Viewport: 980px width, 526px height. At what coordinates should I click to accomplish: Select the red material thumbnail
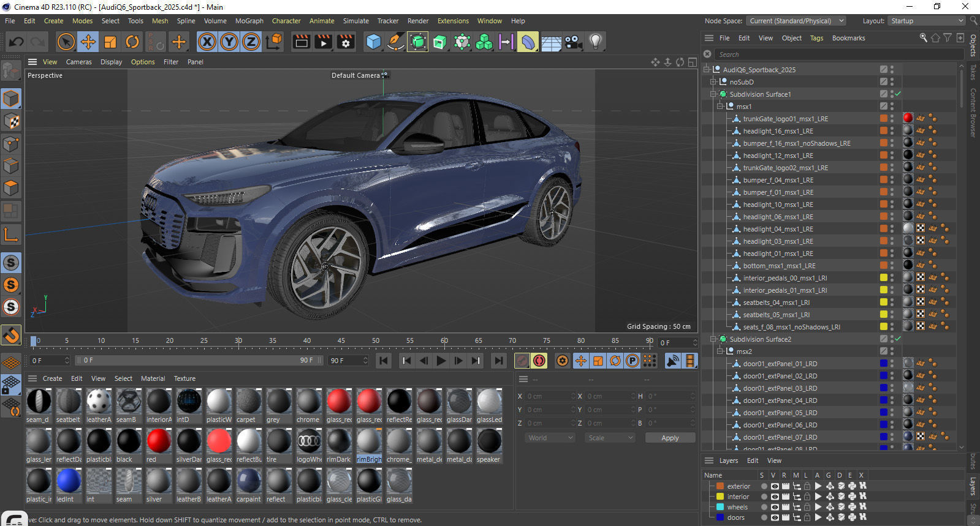click(159, 441)
